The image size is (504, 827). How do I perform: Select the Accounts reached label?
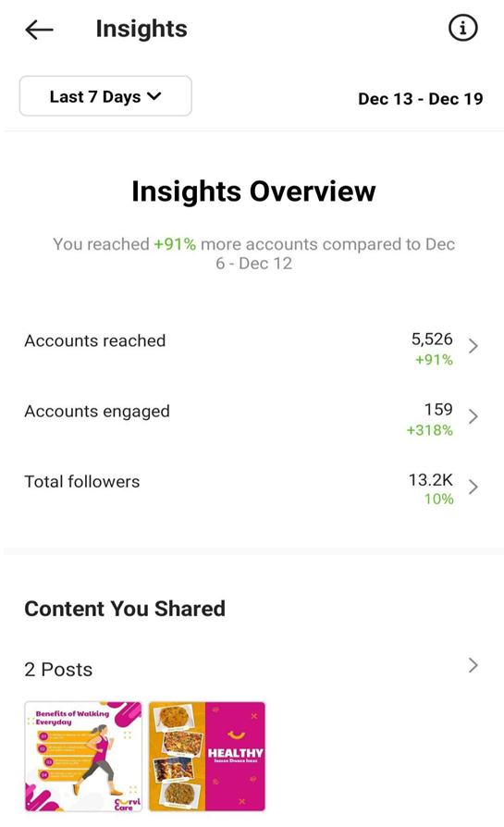pyautogui.click(x=95, y=340)
